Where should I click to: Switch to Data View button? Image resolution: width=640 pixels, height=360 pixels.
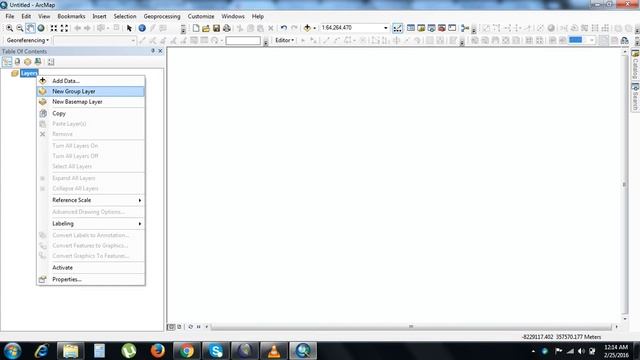[171, 327]
